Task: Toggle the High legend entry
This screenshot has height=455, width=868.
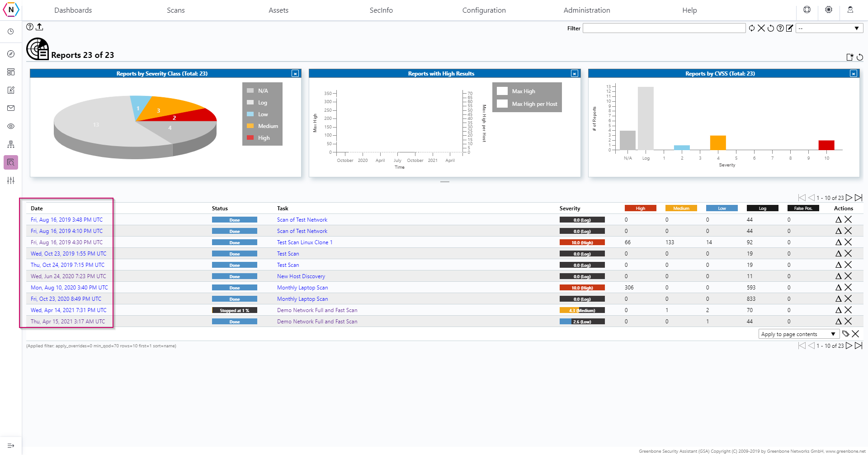Action: (258, 138)
